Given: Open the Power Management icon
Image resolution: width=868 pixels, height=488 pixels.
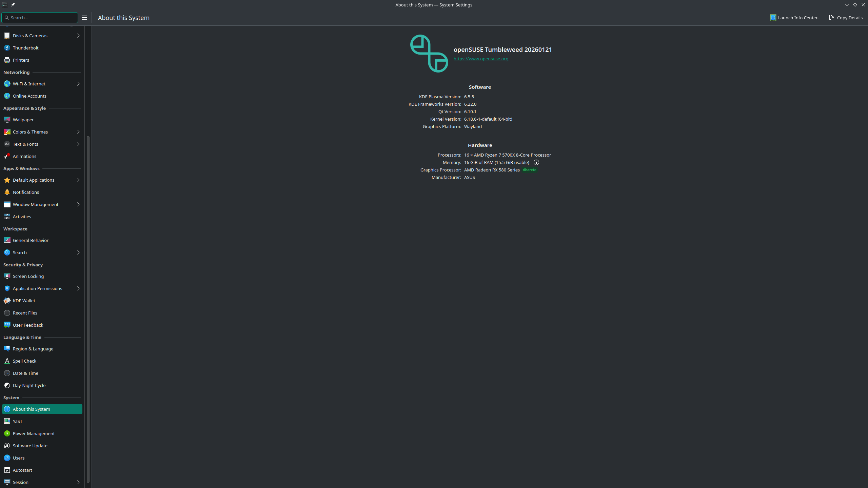Looking at the screenshot, I should (x=7, y=433).
